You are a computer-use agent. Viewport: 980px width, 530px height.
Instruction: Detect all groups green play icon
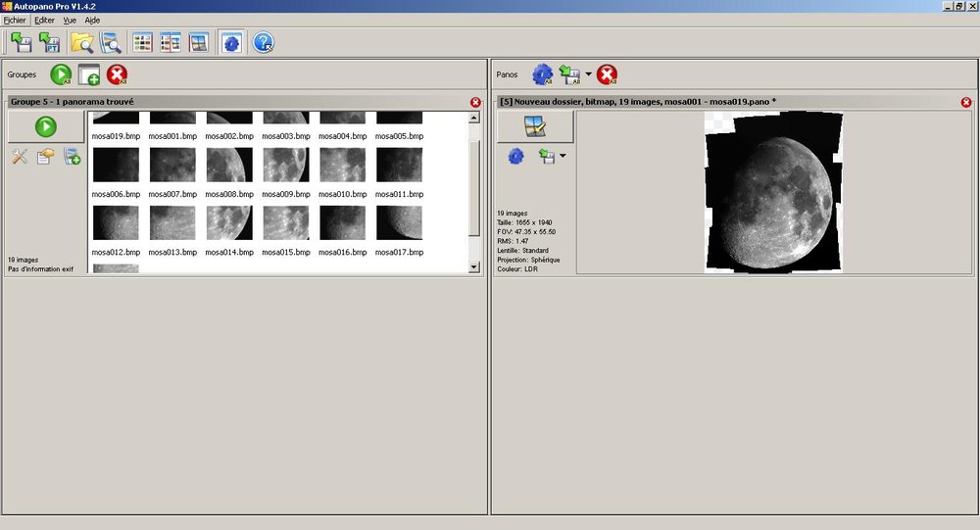[61, 74]
